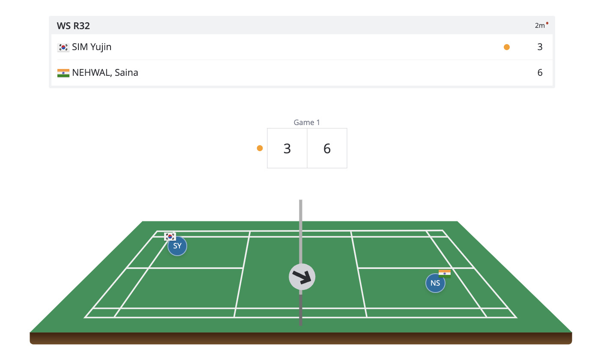The width and height of the screenshot is (592, 364).
Task: Click the South Korea flag beside SIM Yujin
Action: pos(63,48)
